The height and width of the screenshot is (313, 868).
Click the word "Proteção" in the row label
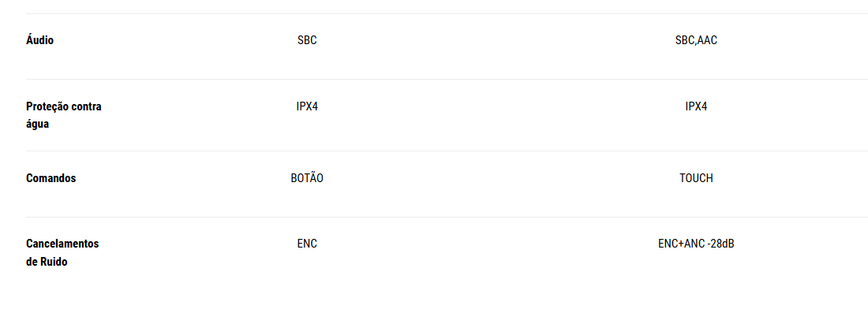pos(47,106)
